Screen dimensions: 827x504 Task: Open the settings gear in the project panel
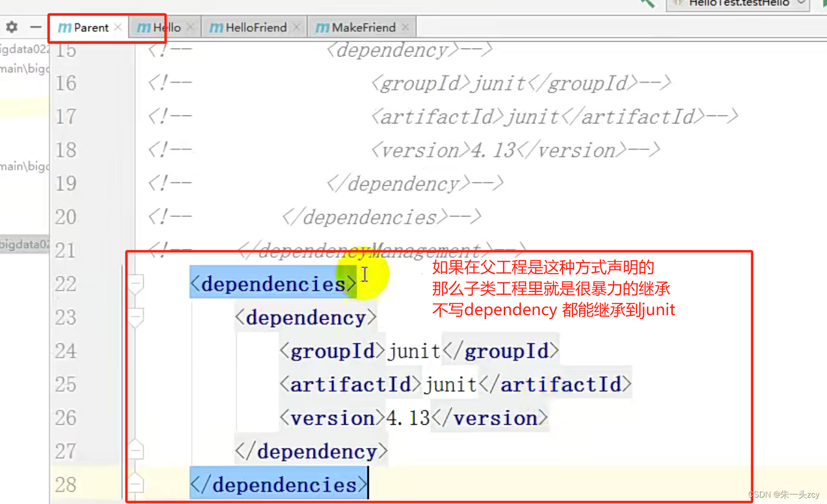(11, 27)
